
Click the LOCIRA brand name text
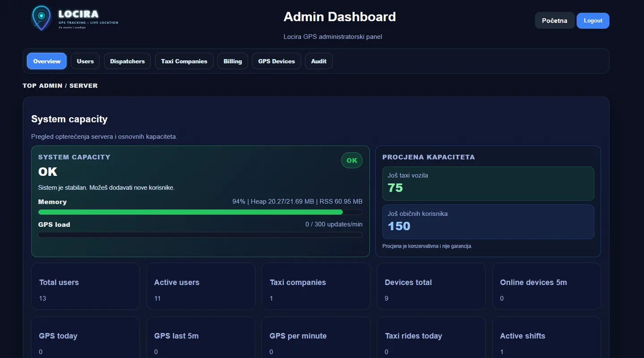click(79, 14)
